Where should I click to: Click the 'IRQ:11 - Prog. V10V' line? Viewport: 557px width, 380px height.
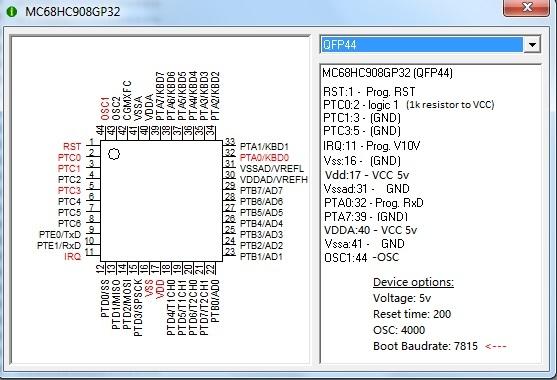(372, 146)
